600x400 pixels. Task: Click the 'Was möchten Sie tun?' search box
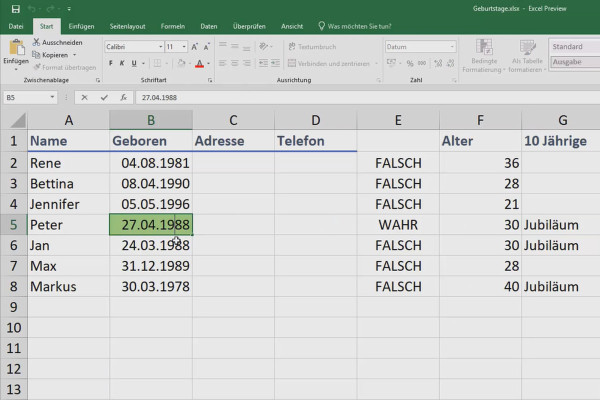pyautogui.click(x=355, y=26)
